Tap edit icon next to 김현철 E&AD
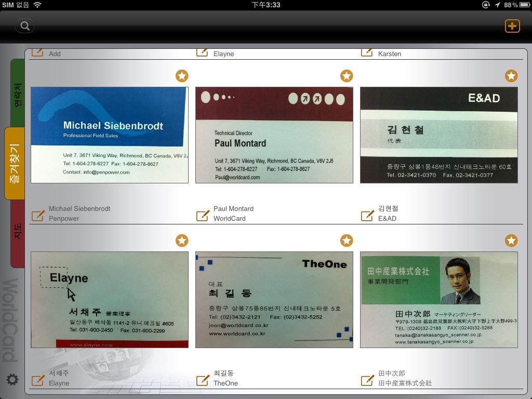Image resolution: width=532 pixels, height=399 pixels. click(367, 215)
